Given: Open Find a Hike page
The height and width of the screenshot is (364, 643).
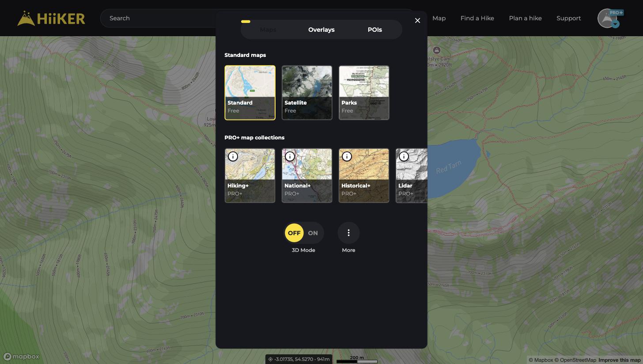Looking at the screenshot, I should (477, 18).
